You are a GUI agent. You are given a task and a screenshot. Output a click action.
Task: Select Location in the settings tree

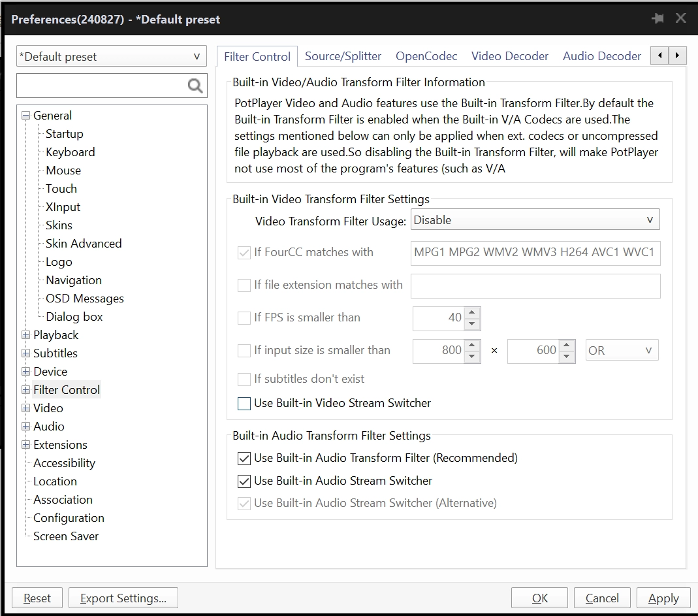click(56, 481)
